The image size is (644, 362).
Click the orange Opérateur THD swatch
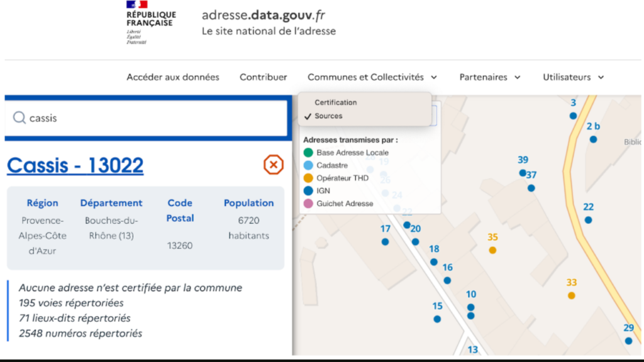click(x=308, y=178)
